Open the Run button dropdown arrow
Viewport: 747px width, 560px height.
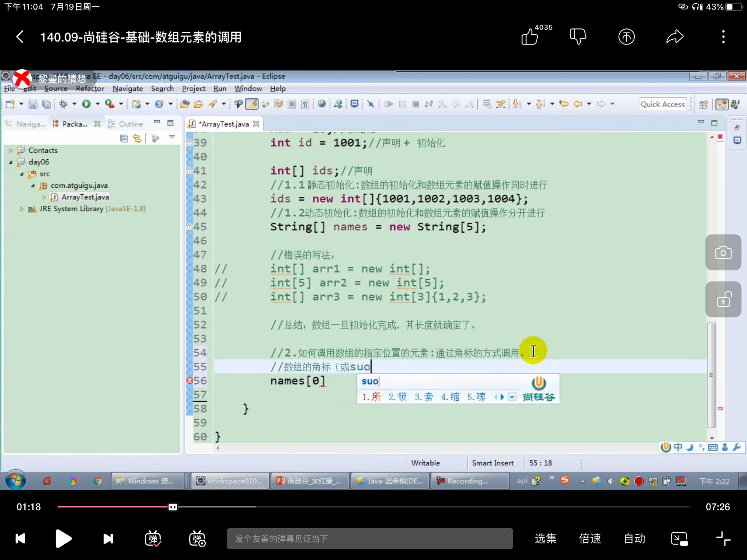(97, 104)
